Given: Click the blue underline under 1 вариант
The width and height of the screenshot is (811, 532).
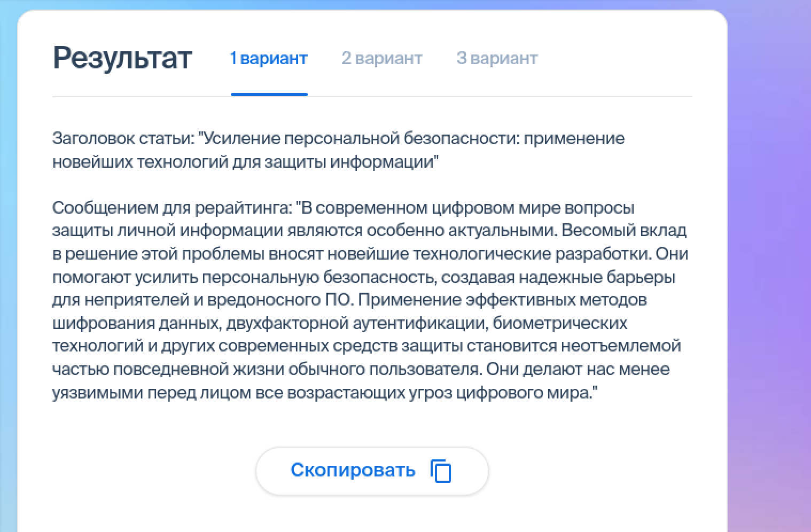Looking at the screenshot, I should coord(269,95).
